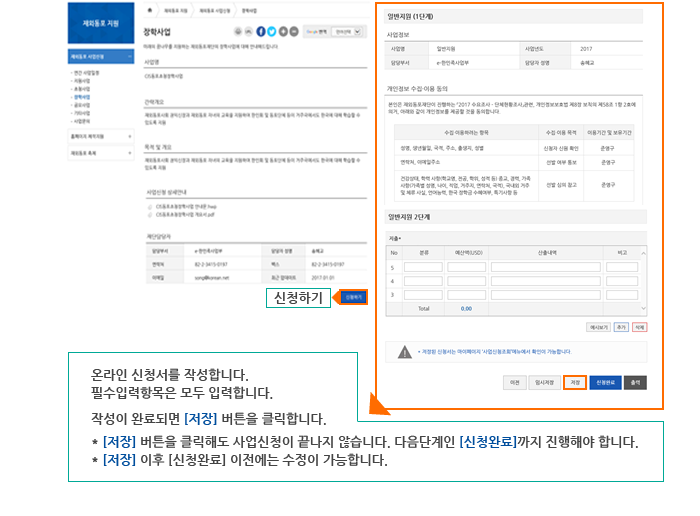Increase text size with plus icon

point(283,32)
